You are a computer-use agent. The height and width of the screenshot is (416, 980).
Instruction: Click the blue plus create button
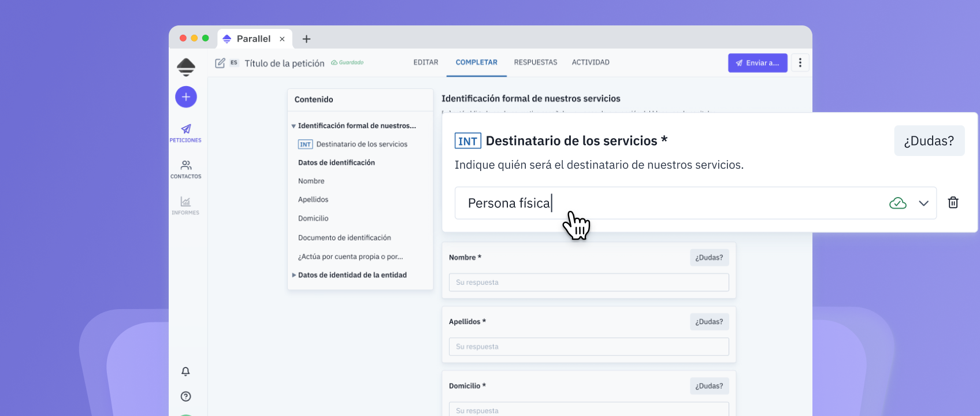[x=186, y=97]
